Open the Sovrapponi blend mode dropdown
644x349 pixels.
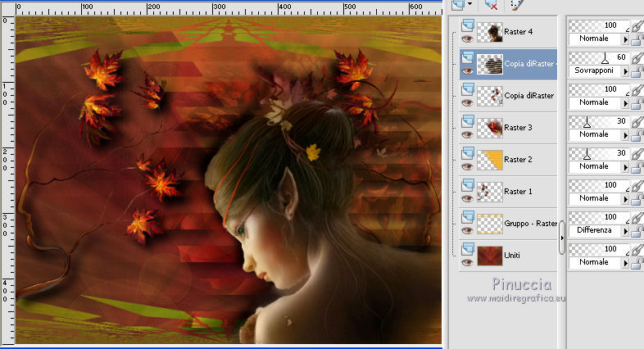(626, 71)
